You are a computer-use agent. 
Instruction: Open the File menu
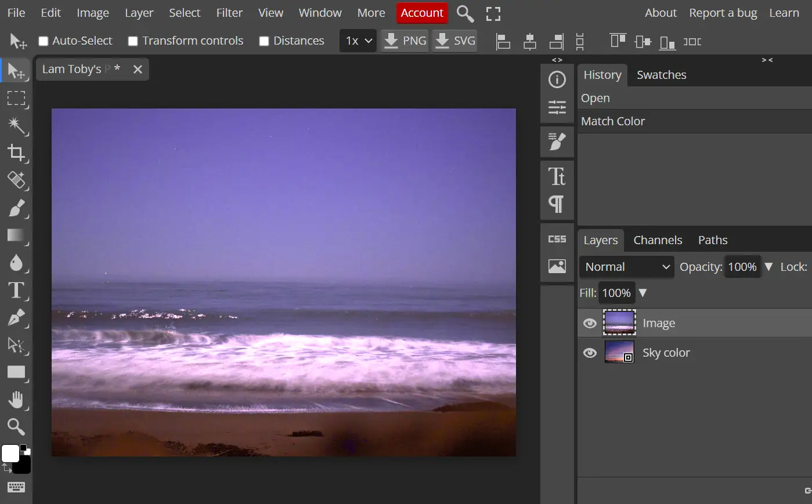coord(16,13)
